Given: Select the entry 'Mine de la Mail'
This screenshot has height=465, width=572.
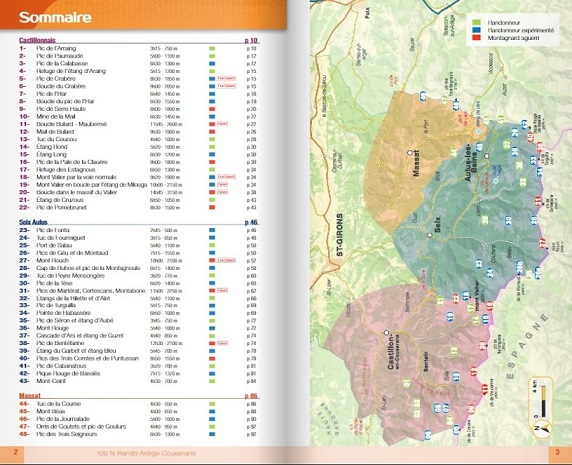Looking at the screenshot, I should (x=56, y=117).
